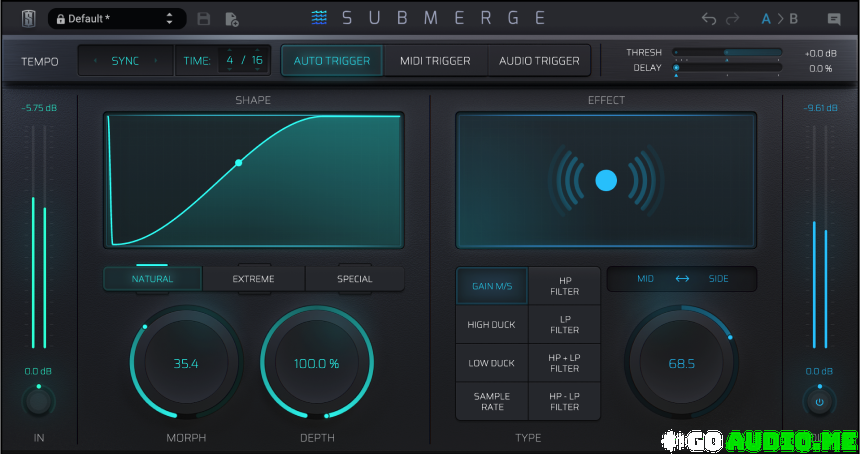Switch to the A state
Image resolution: width=860 pixels, height=454 pixels.
[766, 19]
